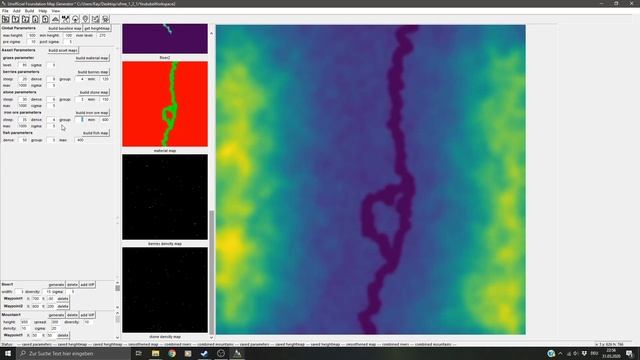
Task: Click the Windows taskbar search box
Action: [73, 353]
